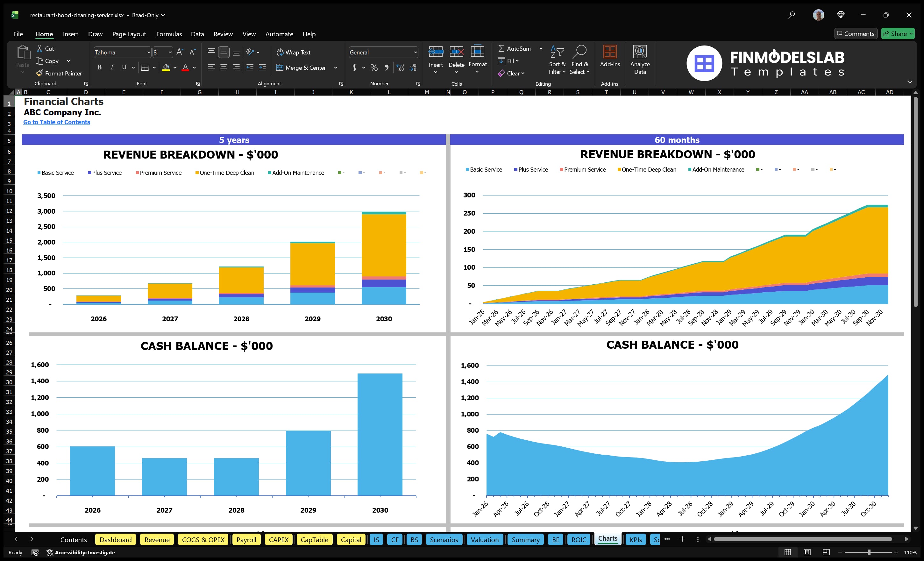Click Find & Select
Image resolution: width=924 pixels, height=561 pixels.
[579, 60]
